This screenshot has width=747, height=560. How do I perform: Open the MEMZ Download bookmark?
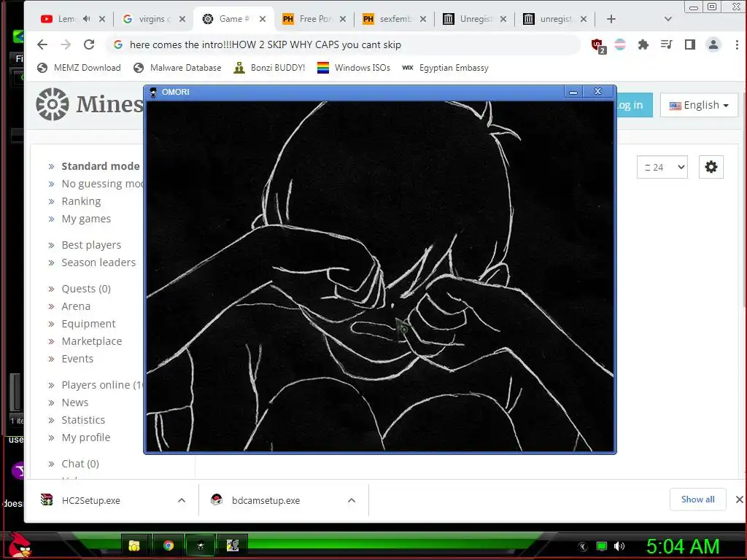(x=79, y=68)
